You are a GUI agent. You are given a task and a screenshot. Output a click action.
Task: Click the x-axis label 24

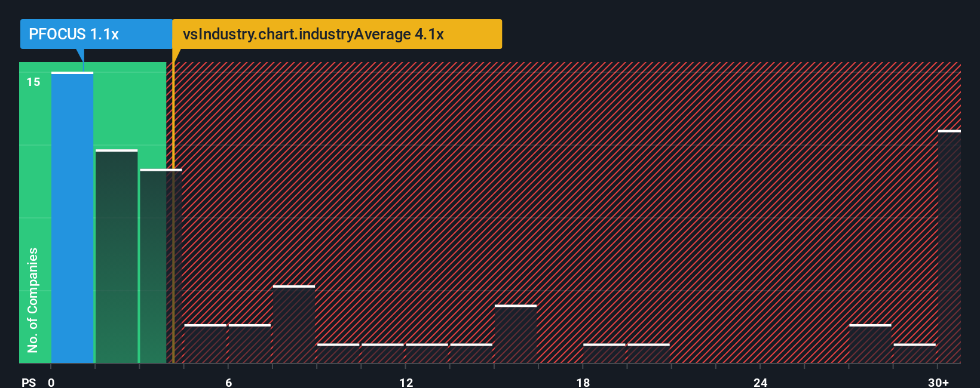(760, 383)
